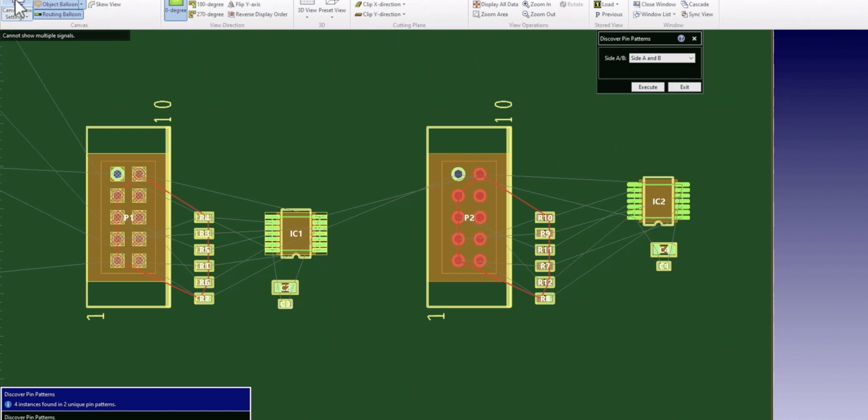Rotate view to 180-degree
868x420 pixels.
coord(206,4)
